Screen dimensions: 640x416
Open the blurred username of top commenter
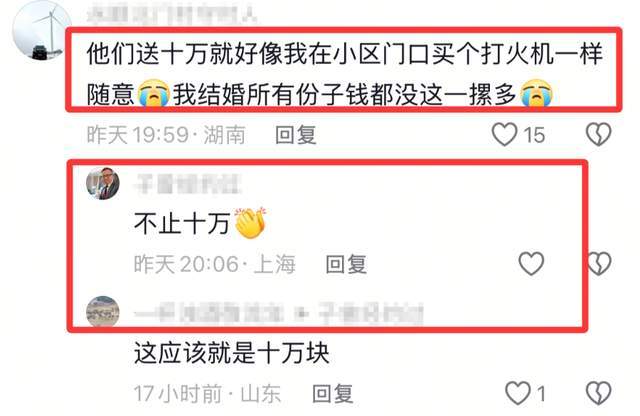pyautogui.click(x=172, y=14)
